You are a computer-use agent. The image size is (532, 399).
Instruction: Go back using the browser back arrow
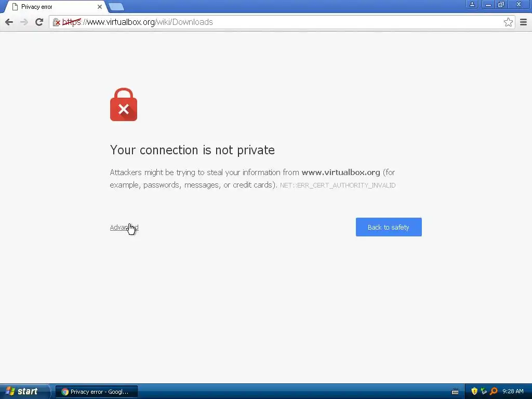[9, 22]
